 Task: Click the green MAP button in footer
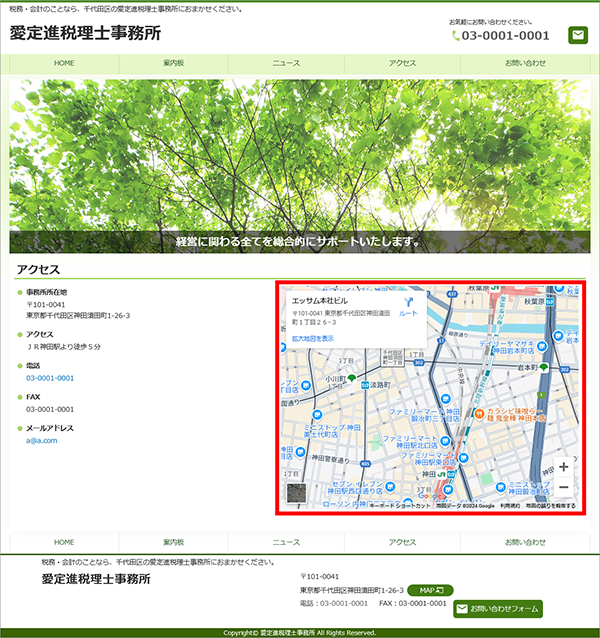click(x=431, y=590)
